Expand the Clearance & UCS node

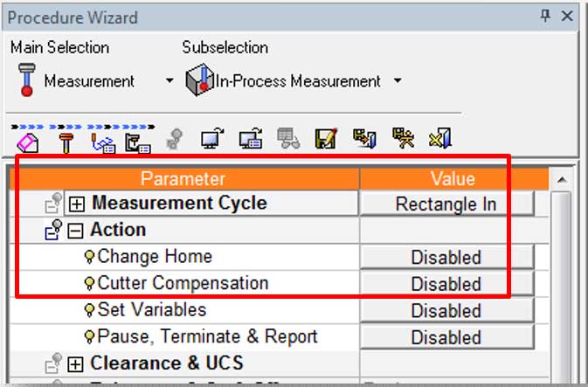click(77, 363)
